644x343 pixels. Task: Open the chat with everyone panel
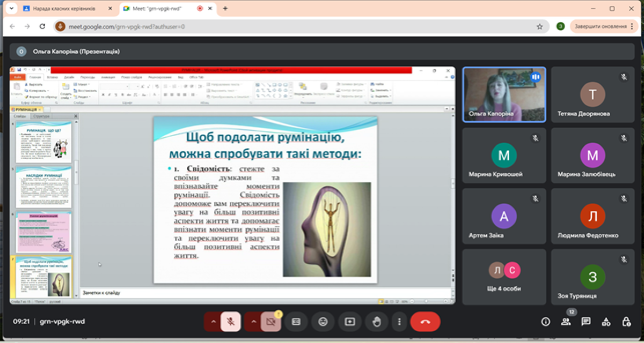click(x=586, y=322)
